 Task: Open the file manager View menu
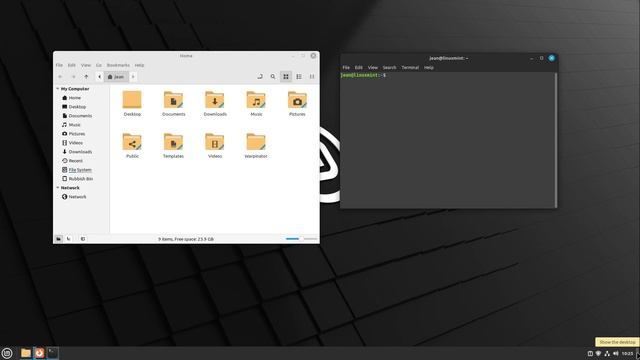coord(86,65)
